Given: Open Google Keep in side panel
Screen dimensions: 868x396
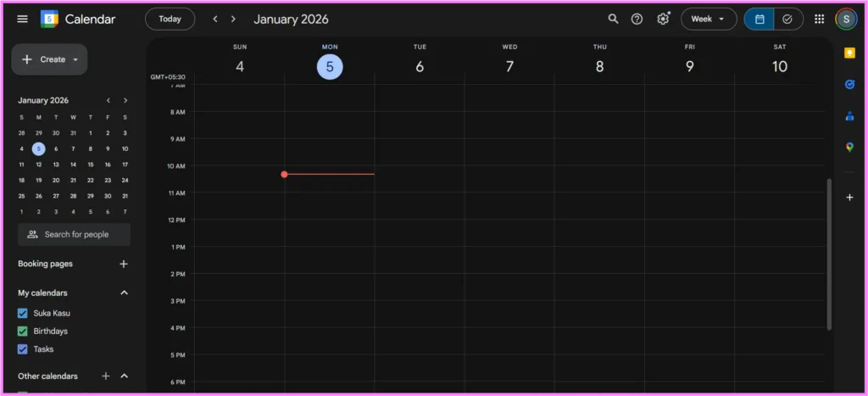Looking at the screenshot, I should (x=849, y=53).
